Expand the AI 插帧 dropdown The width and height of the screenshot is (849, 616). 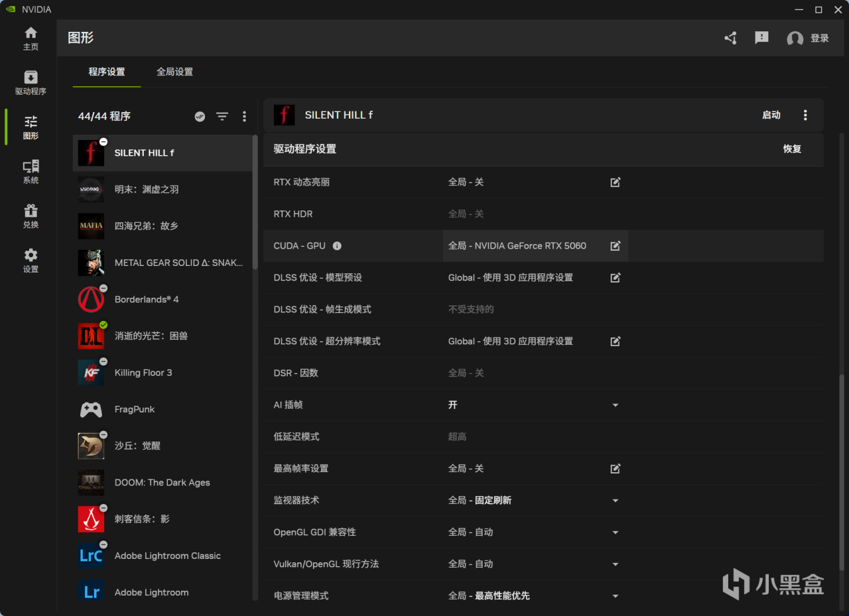(x=615, y=405)
